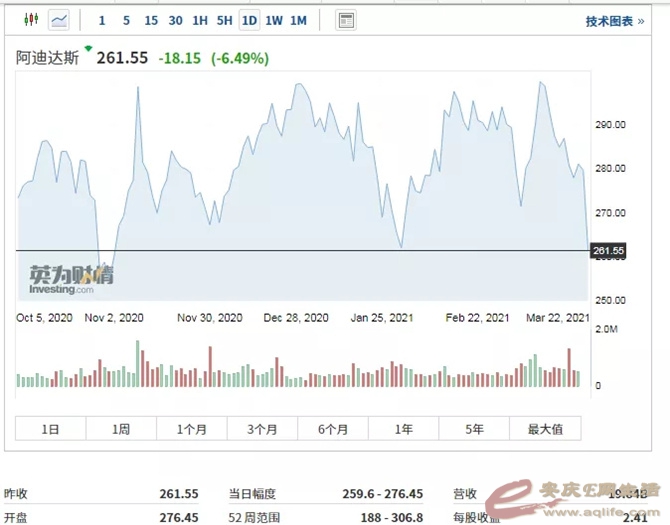
Task: Select the 1D interval button
Action: [x=249, y=21]
